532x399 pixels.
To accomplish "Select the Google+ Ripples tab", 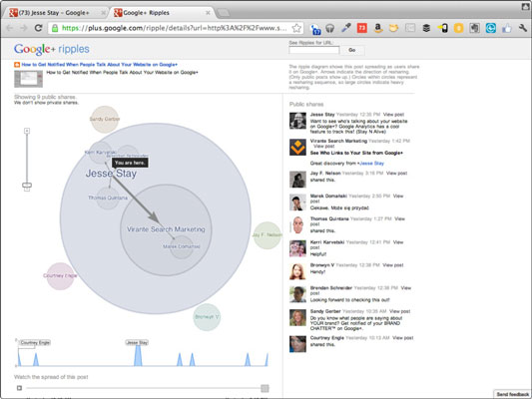I will coord(162,13).
